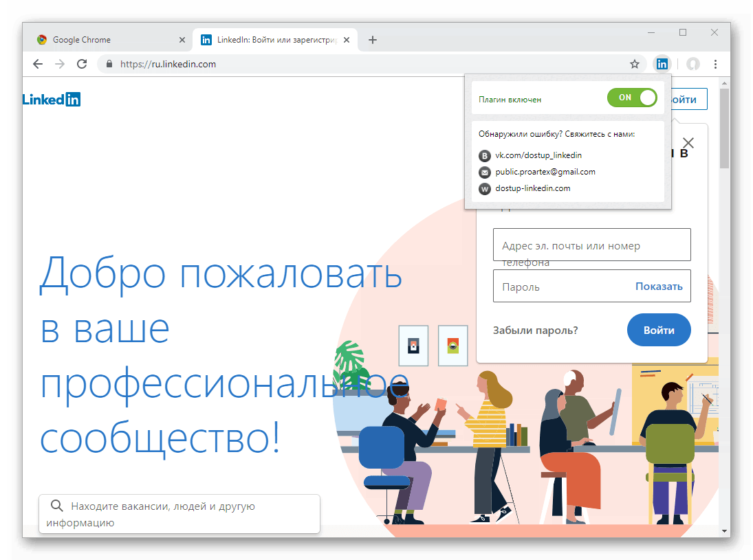Close the Google Chrome tab

coord(182,40)
